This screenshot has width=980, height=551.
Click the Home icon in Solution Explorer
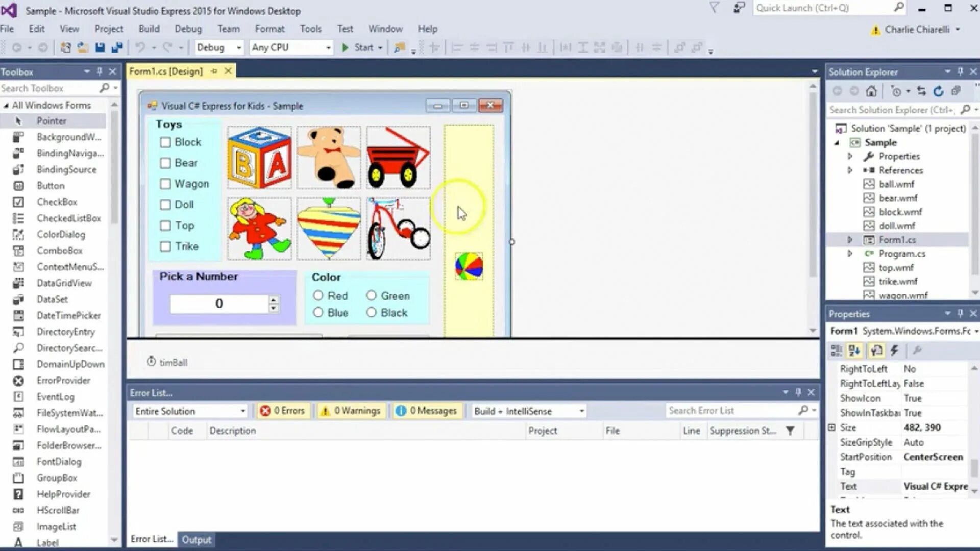pyautogui.click(x=871, y=91)
